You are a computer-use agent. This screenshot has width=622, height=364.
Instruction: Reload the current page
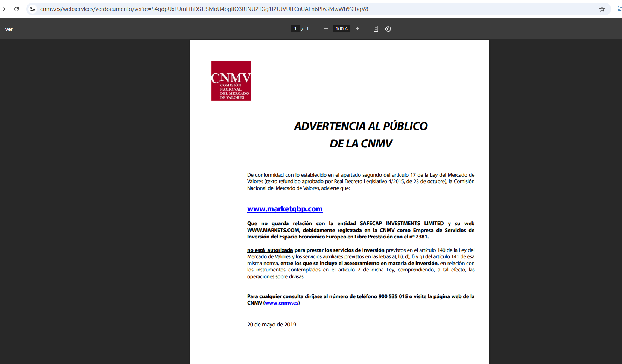(17, 9)
